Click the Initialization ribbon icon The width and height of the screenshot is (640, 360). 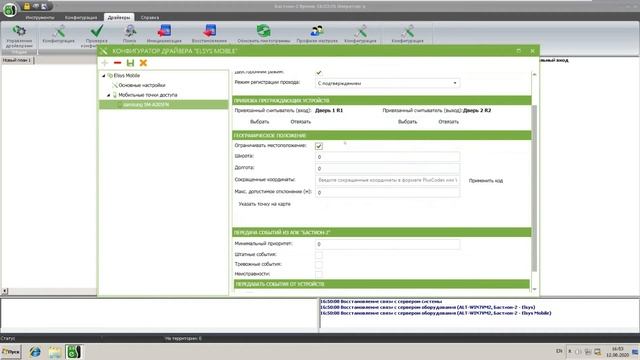pos(164,31)
